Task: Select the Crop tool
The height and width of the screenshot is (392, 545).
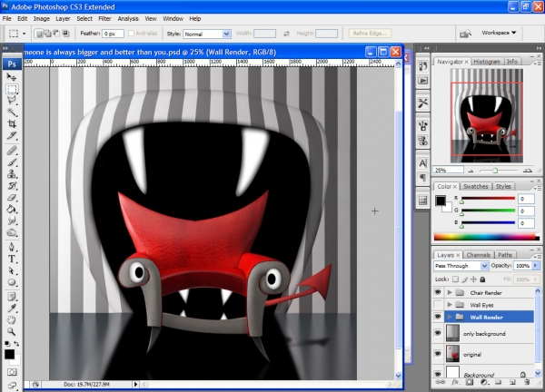Action: tap(12, 124)
